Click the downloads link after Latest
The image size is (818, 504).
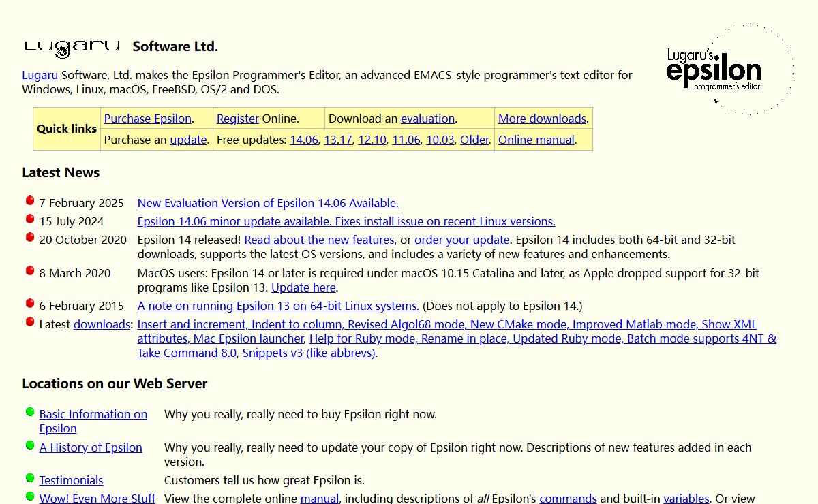[x=102, y=324]
